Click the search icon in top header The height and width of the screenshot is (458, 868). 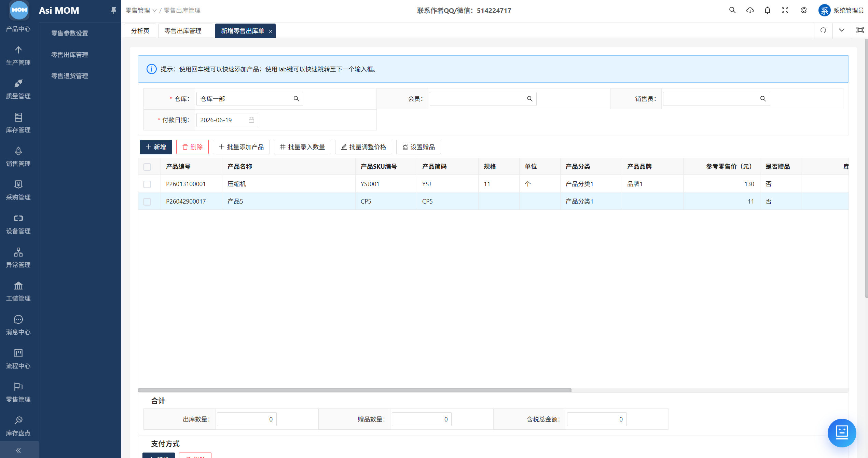point(732,10)
